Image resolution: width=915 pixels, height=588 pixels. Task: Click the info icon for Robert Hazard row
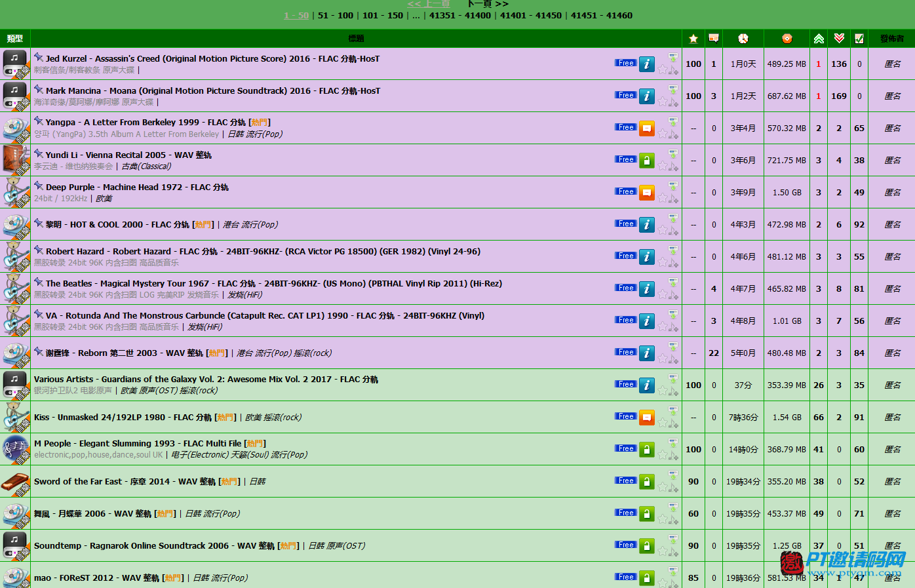click(647, 256)
